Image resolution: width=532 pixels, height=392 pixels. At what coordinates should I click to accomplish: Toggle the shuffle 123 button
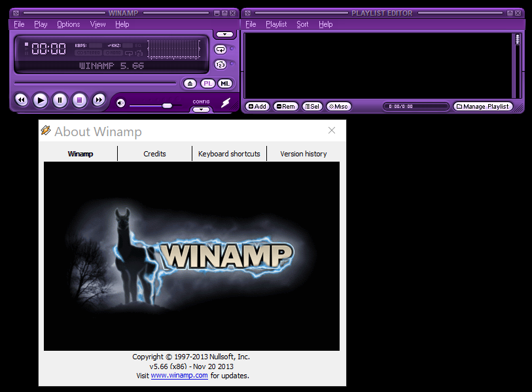[221, 65]
